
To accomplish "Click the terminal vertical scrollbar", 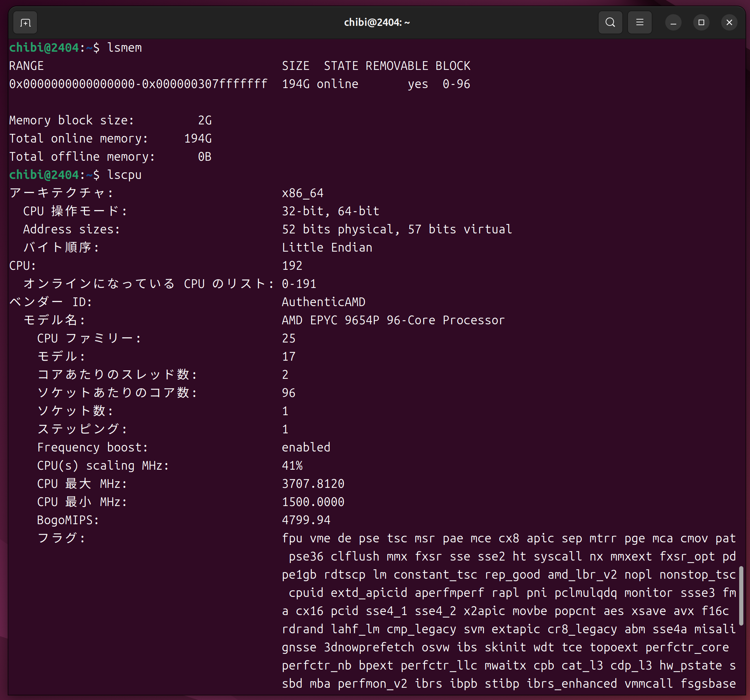I will click(x=741, y=595).
